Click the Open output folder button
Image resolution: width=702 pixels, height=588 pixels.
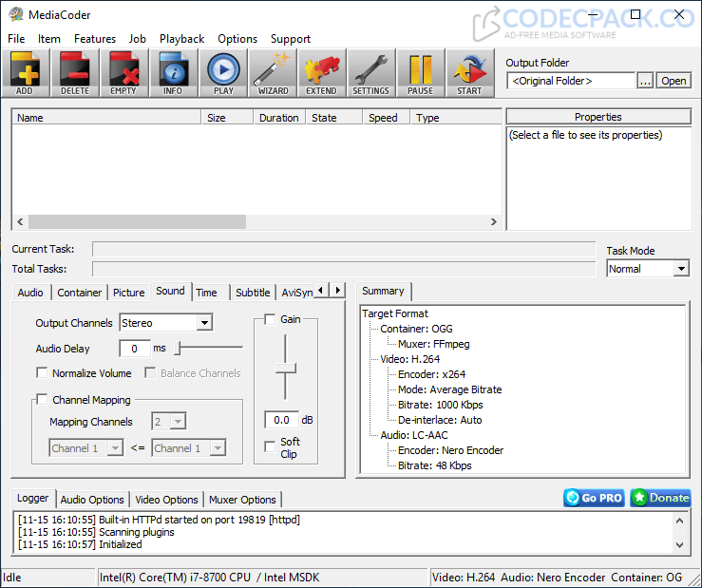[x=674, y=81]
